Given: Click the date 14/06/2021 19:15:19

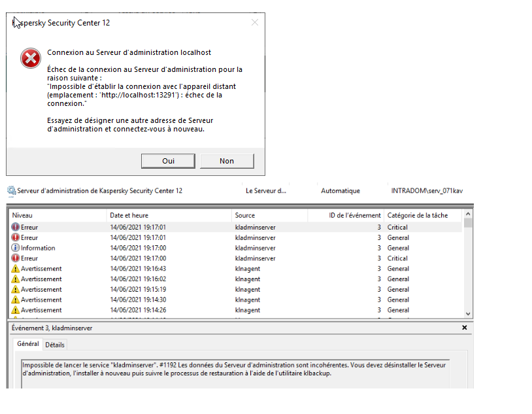Looking at the screenshot, I should (138, 289).
